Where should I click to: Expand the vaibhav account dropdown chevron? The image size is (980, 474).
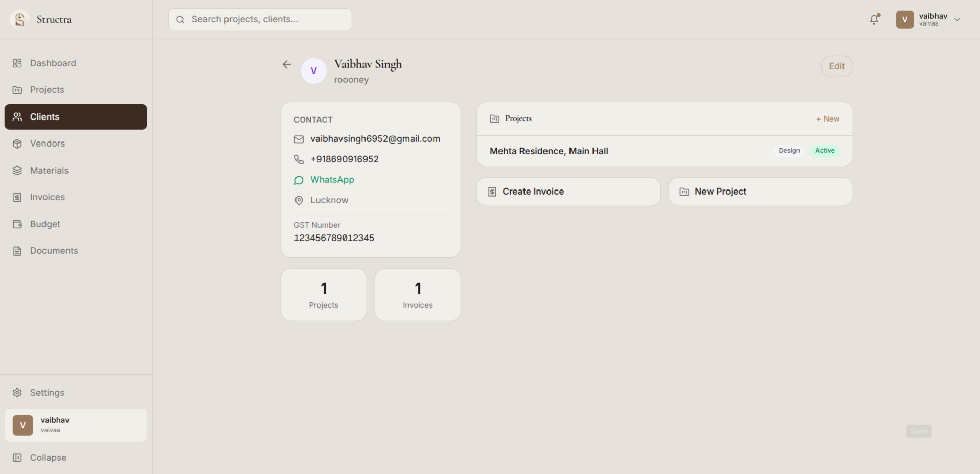pos(958,19)
